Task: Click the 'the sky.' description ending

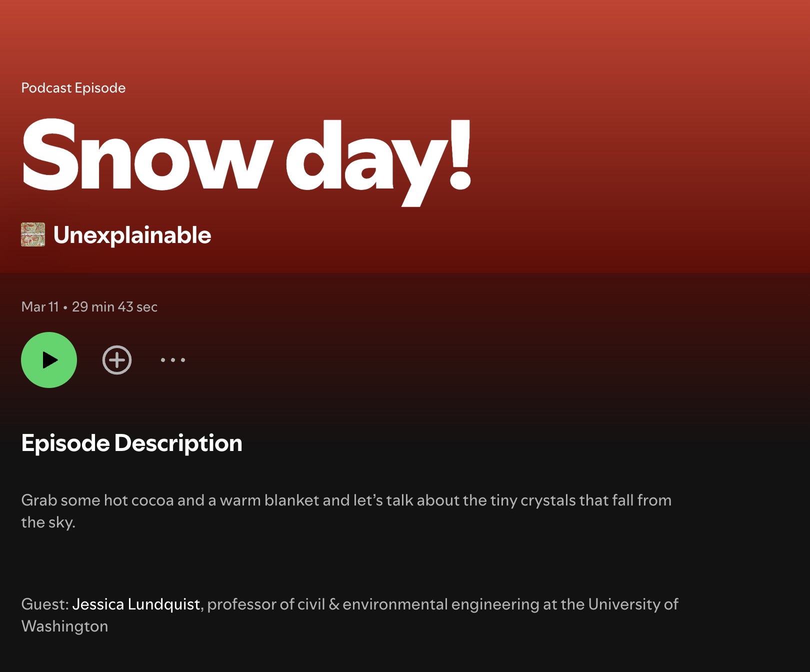Action: pos(48,522)
